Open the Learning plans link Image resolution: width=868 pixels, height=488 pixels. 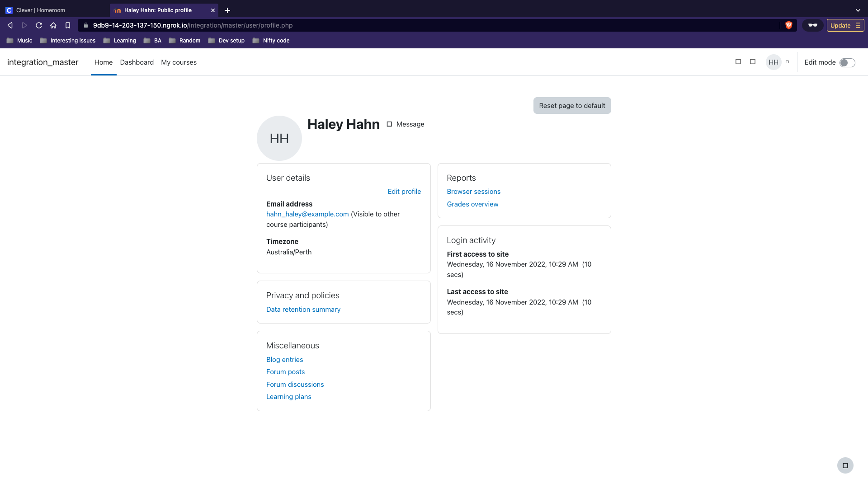tap(289, 397)
